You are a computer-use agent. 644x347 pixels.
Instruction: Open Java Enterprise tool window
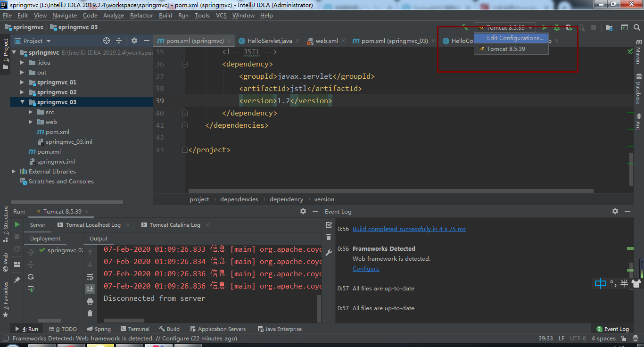[x=280, y=329]
